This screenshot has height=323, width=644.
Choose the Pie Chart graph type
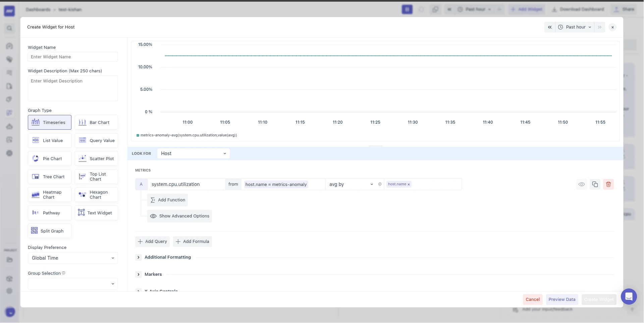[50, 158]
